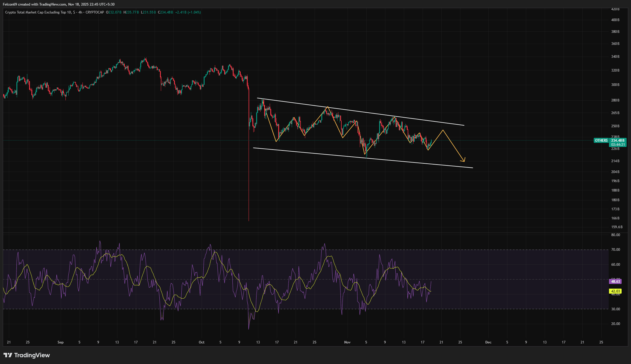Select the purple 48.63 RSI value label

(x=615, y=282)
